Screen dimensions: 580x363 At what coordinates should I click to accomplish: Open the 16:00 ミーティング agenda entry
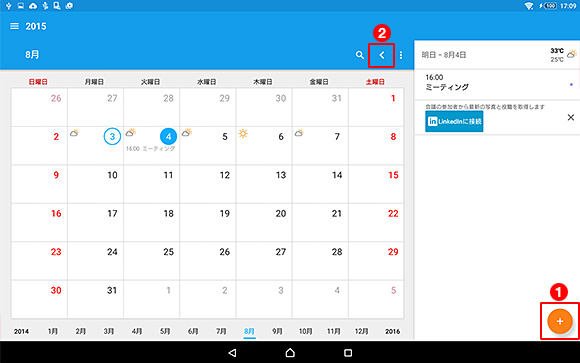tap(497, 84)
